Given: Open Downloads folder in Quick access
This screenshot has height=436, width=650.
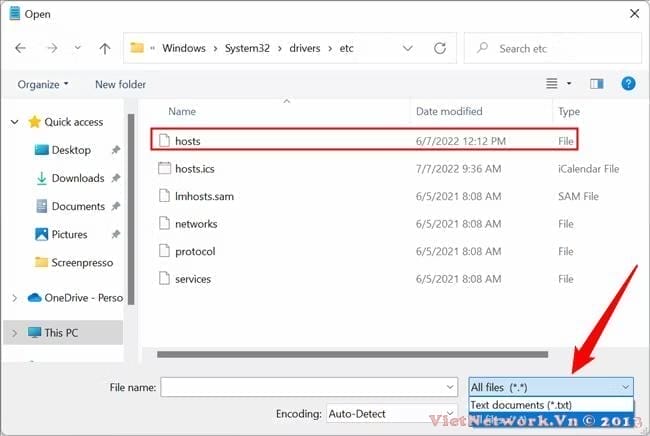Looking at the screenshot, I should click(x=77, y=178).
